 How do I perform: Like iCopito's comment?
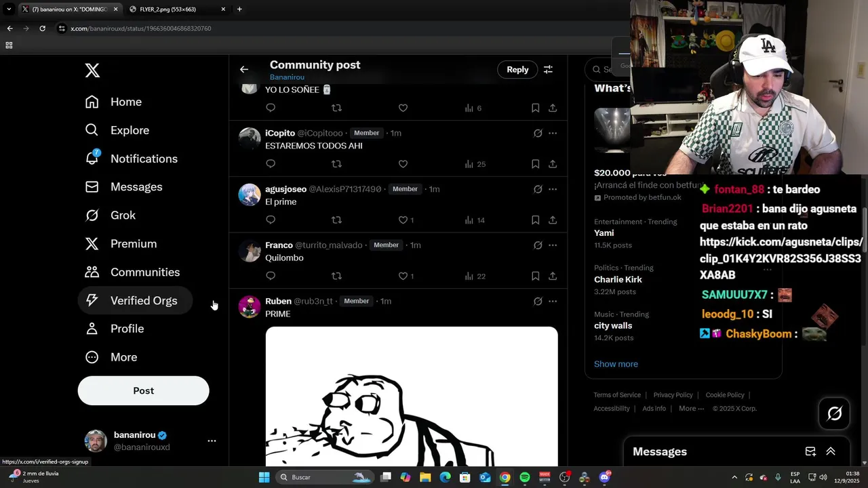click(x=403, y=164)
